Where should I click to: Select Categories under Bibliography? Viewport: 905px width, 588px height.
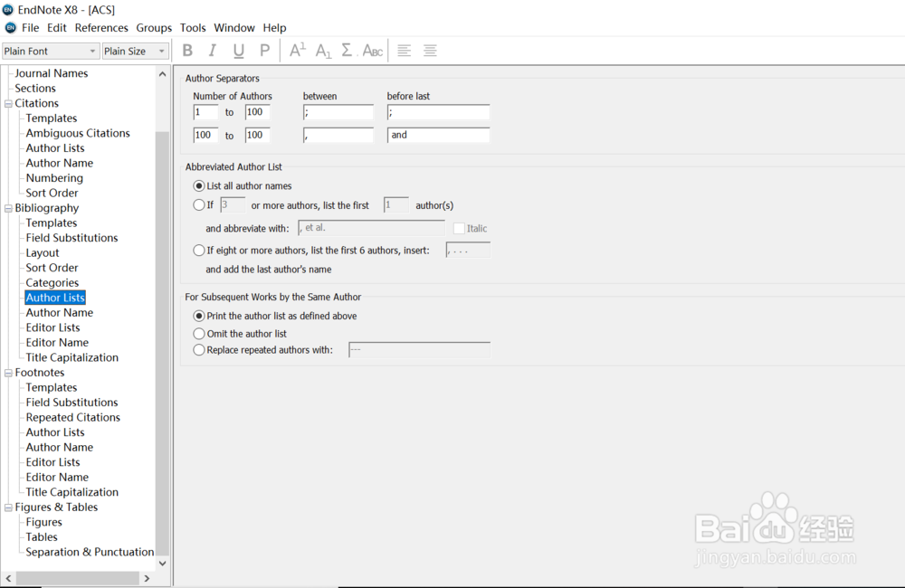point(52,283)
